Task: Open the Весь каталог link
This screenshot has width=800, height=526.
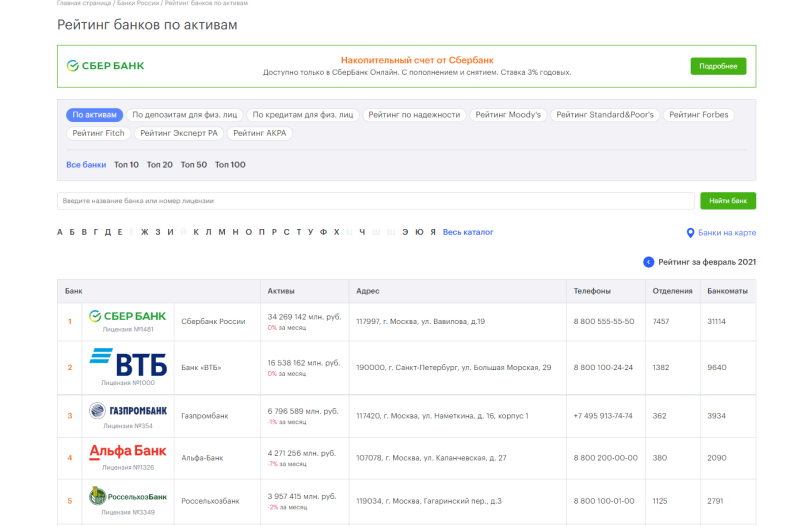Action: coord(468,232)
